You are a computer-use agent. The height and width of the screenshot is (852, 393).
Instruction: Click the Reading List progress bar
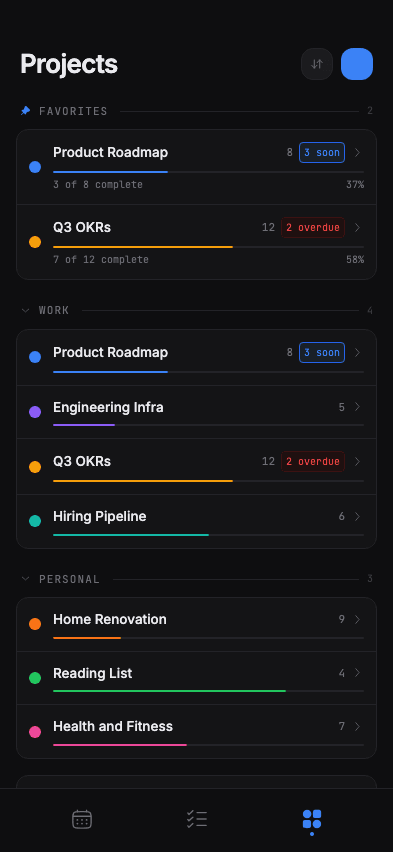click(x=208, y=691)
